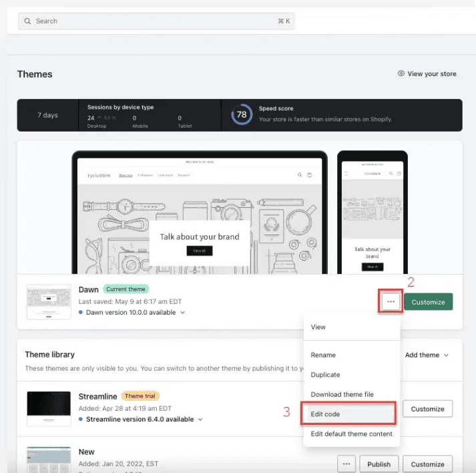Click Added: Jan 20, 2022, EST text
The image size is (476, 473).
pyautogui.click(x=118, y=464)
